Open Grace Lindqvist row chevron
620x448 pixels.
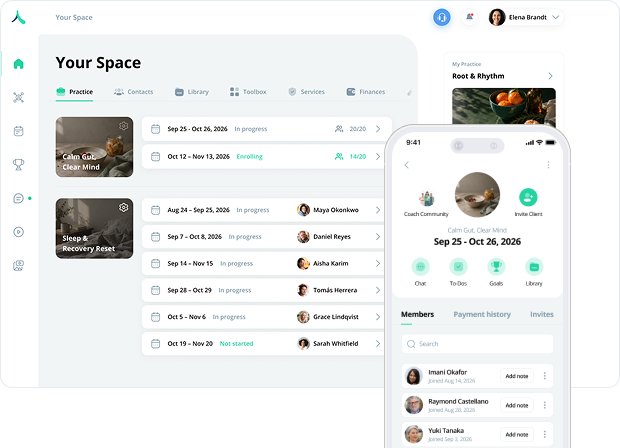[x=378, y=317]
